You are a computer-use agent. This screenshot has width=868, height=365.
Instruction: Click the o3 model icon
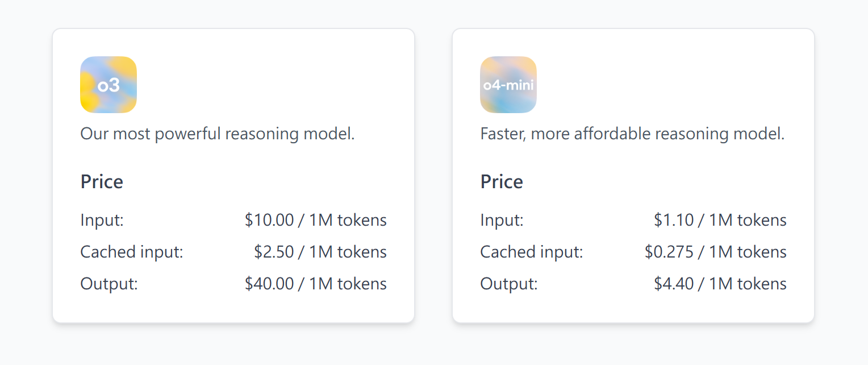tap(108, 85)
